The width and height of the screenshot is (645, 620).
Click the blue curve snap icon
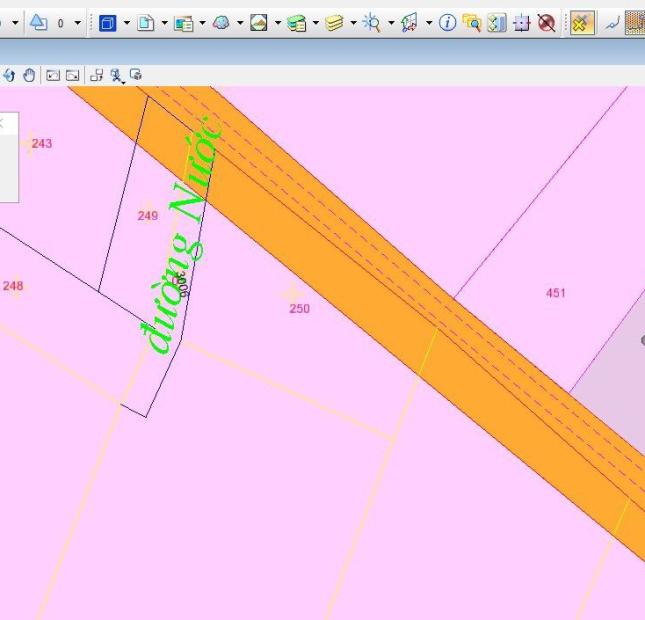[613, 23]
